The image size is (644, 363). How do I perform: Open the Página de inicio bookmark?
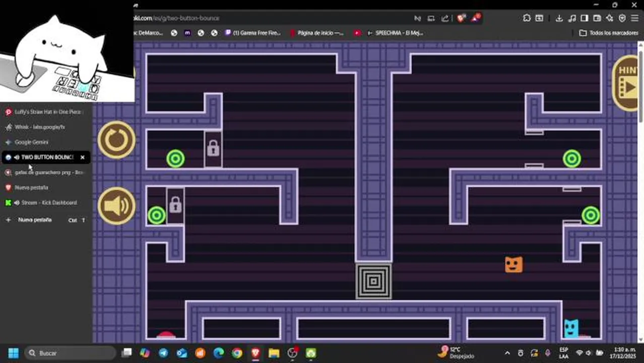pyautogui.click(x=316, y=33)
